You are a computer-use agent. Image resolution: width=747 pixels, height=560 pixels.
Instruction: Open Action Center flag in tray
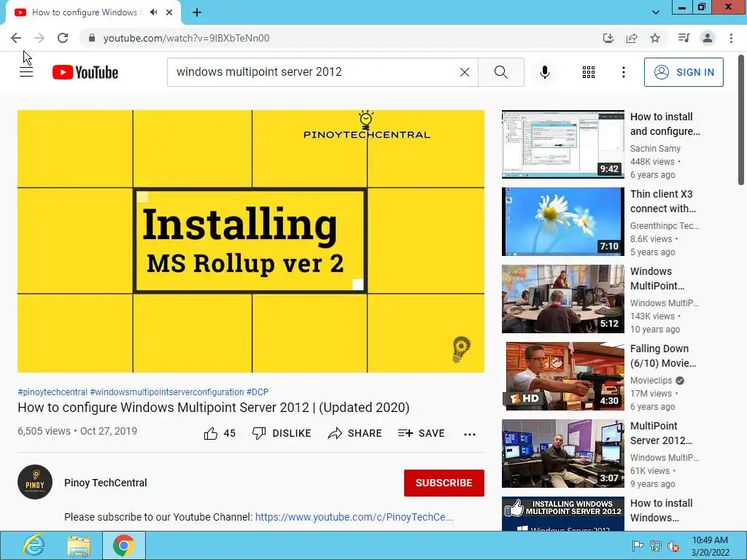pos(638,545)
